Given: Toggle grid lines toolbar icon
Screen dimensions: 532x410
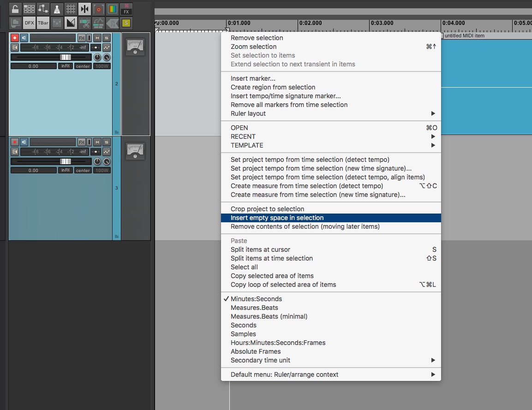Looking at the screenshot, I should pos(71,9).
